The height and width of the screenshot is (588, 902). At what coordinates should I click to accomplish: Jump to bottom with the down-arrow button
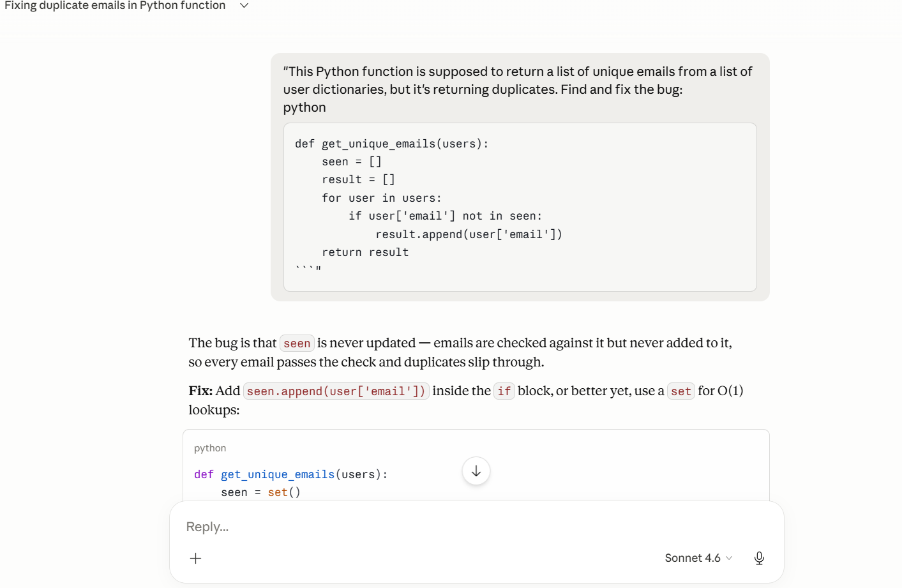tap(476, 471)
